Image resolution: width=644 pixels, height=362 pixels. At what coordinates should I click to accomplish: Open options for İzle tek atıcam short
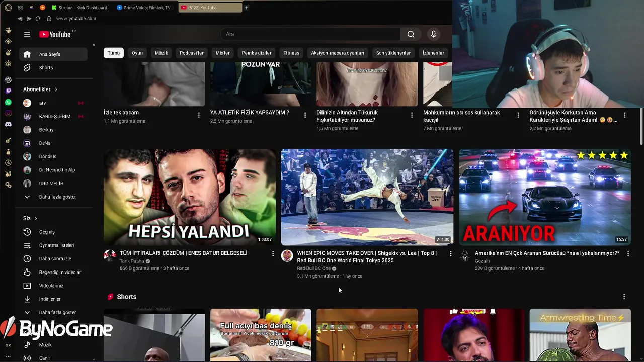tap(199, 115)
